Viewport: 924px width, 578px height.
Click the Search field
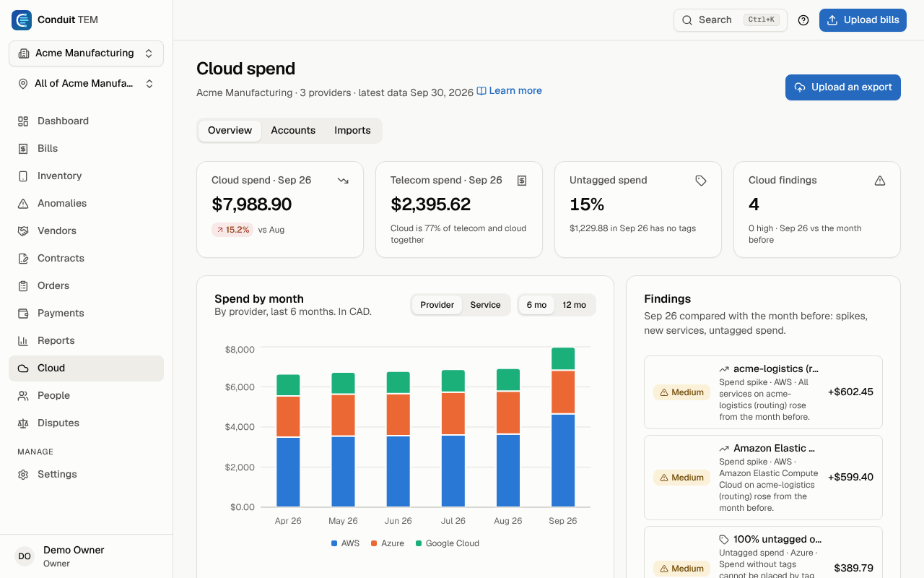click(731, 20)
